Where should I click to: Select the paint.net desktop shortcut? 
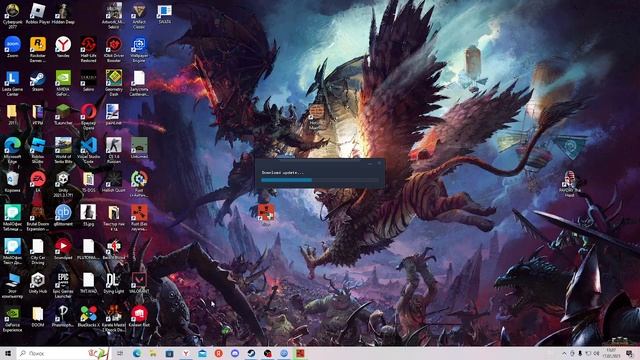(x=112, y=114)
